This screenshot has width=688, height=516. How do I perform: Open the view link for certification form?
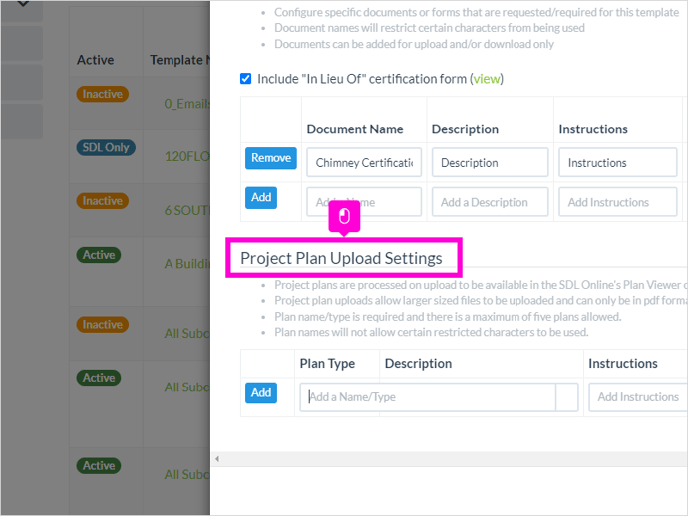click(x=487, y=79)
